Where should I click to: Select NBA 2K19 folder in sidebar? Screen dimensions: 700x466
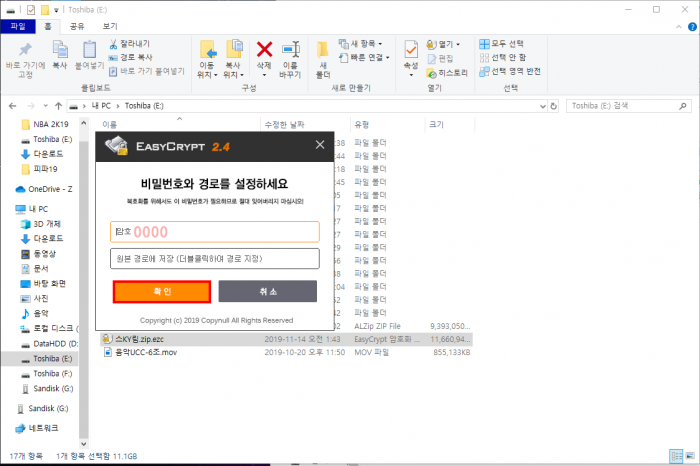46,124
